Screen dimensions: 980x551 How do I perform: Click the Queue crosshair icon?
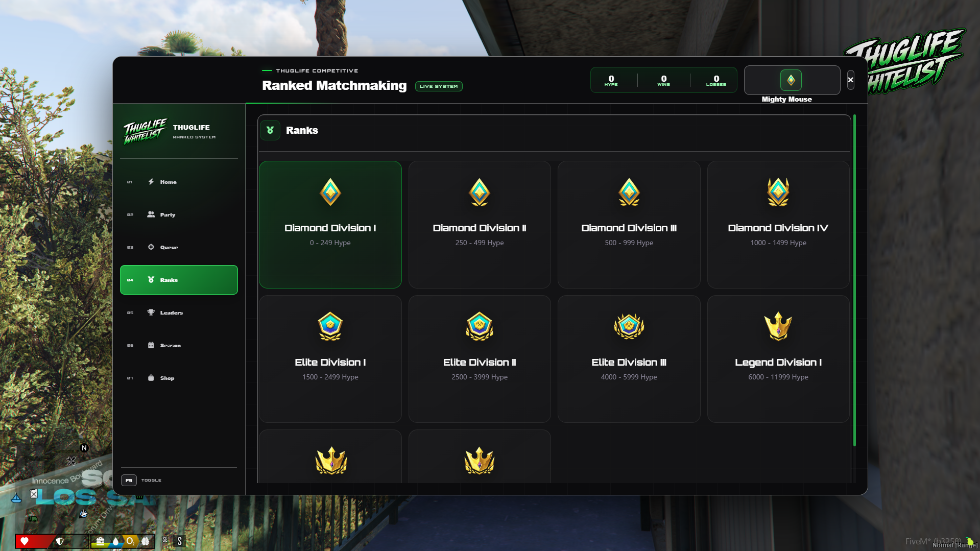[151, 247]
